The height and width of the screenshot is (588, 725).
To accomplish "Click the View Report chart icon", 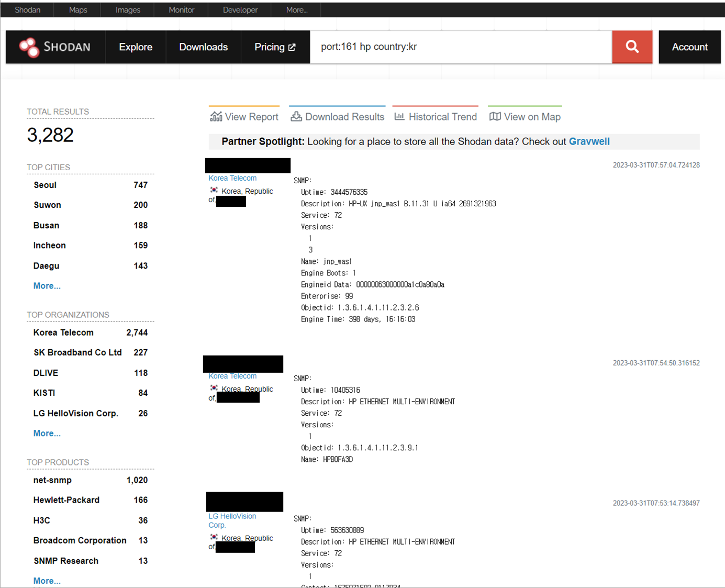I will (216, 116).
